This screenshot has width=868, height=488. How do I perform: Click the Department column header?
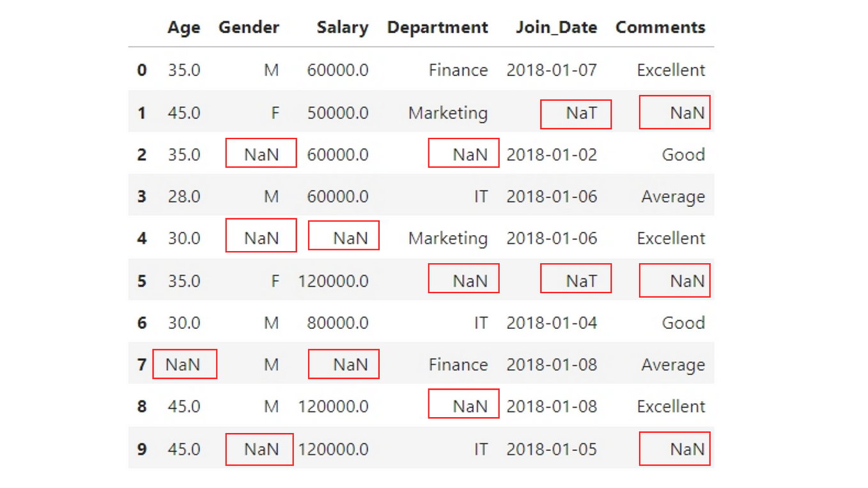(x=438, y=27)
